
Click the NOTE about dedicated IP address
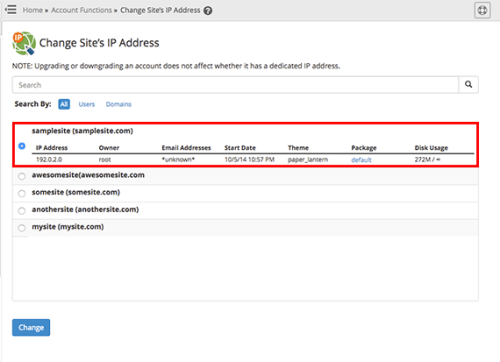click(176, 66)
